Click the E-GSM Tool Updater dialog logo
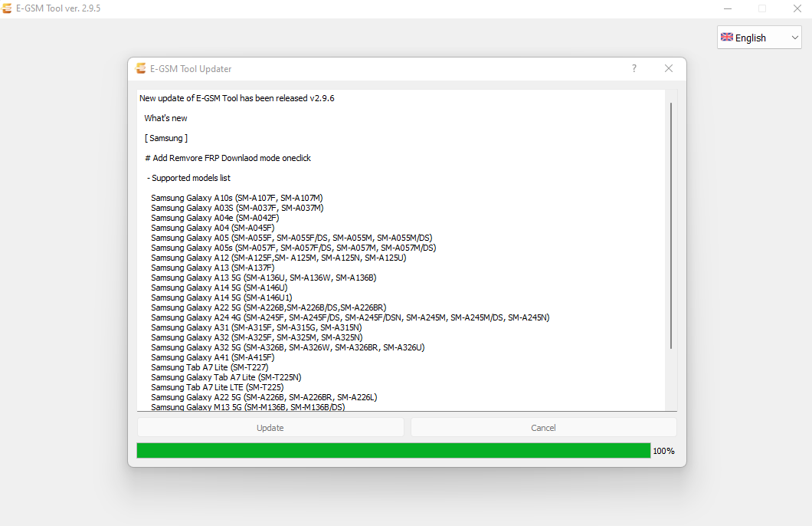Image resolution: width=812 pixels, height=526 pixels. click(141, 68)
